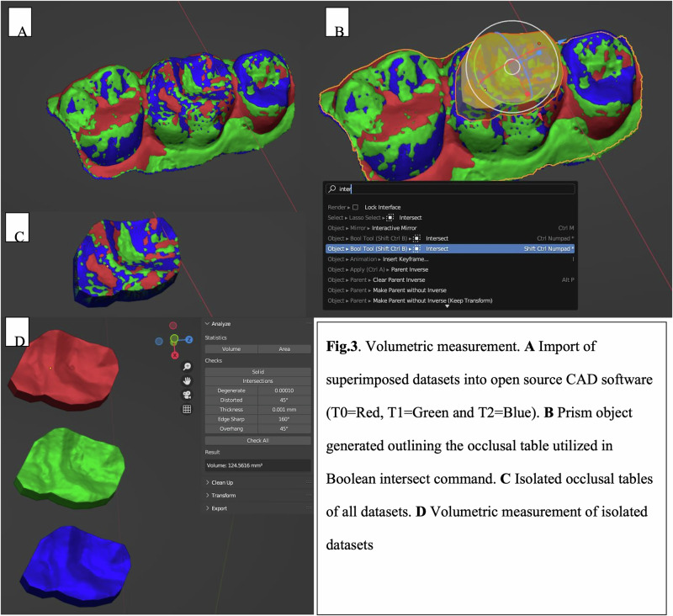Click the Area statistics button
Viewport: 673px width, 616px height.
click(x=284, y=349)
